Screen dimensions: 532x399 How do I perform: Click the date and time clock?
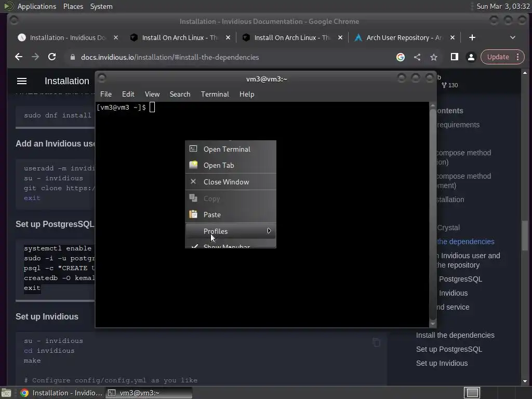[502, 6]
